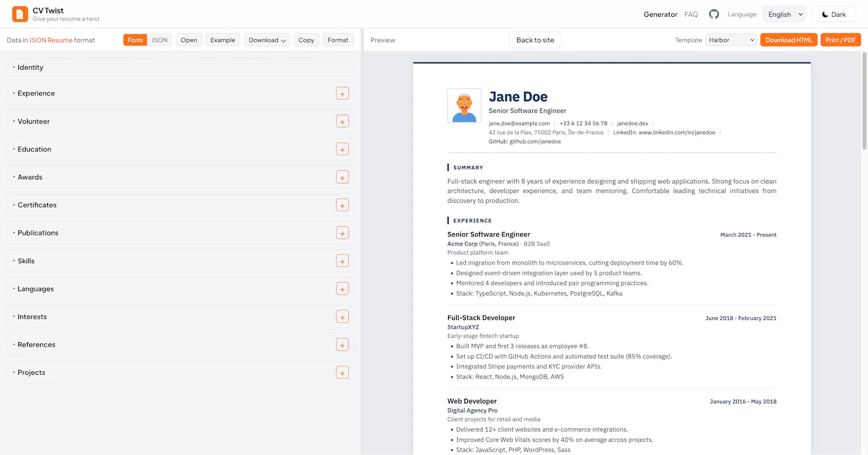Click the CV Twist orange logo icon
Viewport: 868px width, 455px height.
coord(20,14)
